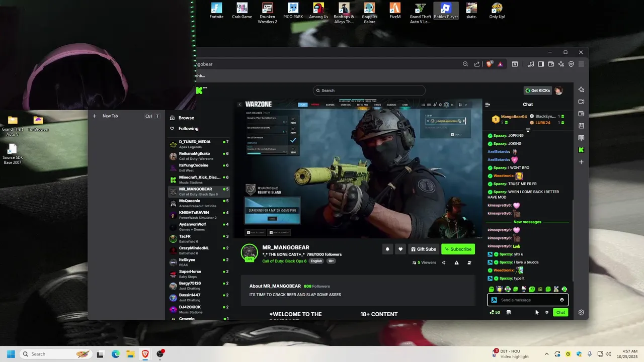Open the Tor Browser desktop shortcut
Image resolution: width=644 pixels, height=362 pixels.
coord(38,124)
